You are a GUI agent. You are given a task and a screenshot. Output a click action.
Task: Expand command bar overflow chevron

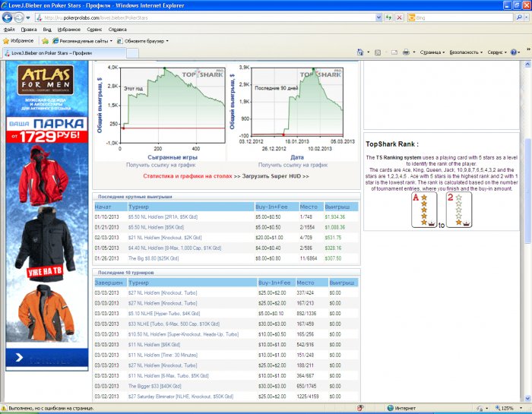click(528, 49)
